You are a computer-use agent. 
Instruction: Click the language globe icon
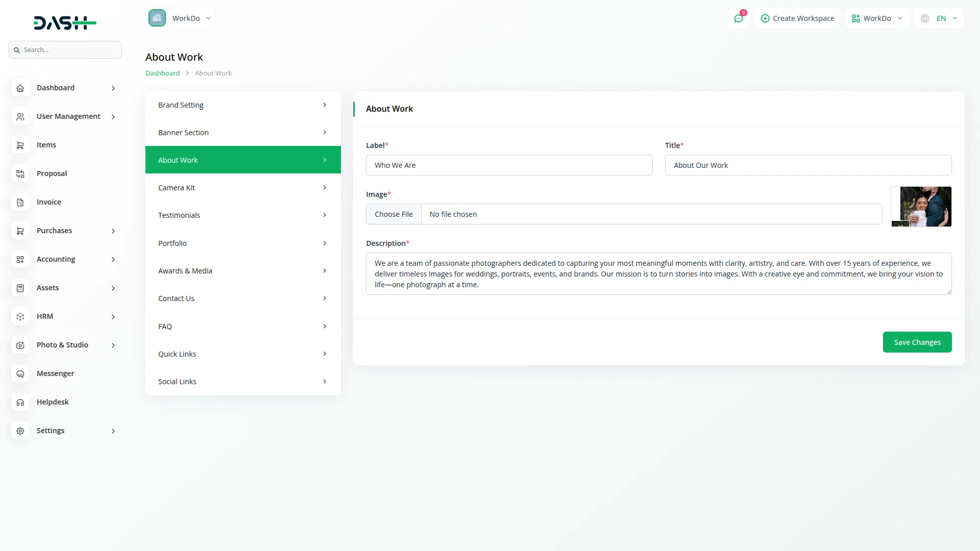point(925,18)
